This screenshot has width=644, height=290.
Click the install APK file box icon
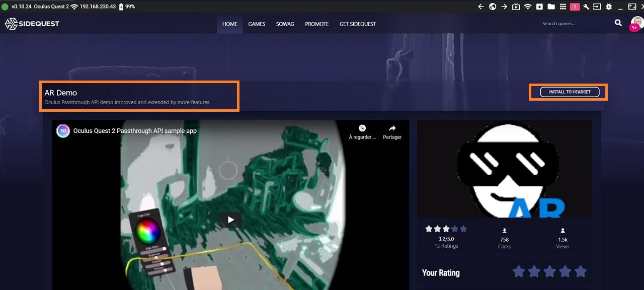point(539,7)
